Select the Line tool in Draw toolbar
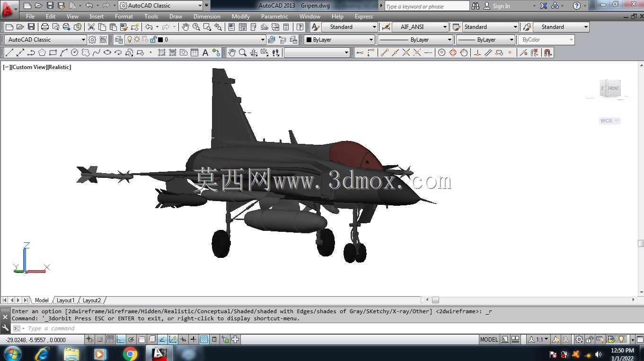Viewport: 644px width, 361px height. click(9, 53)
